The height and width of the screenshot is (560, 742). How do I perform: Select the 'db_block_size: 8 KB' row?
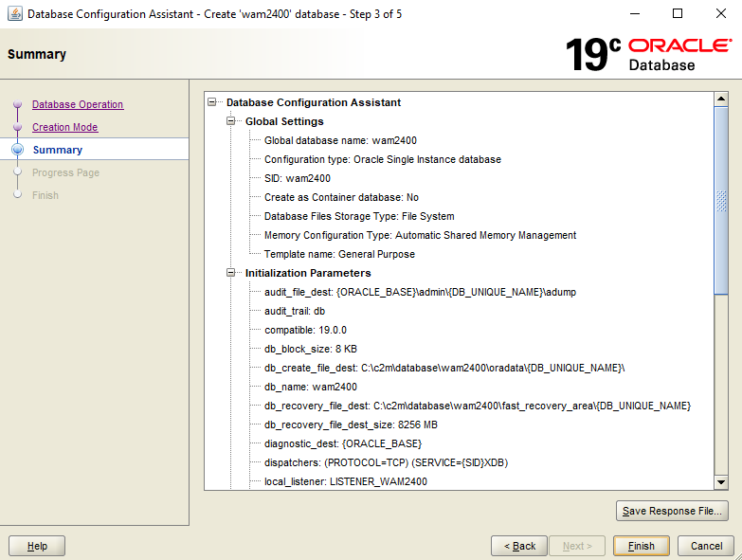click(x=311, y=349)
